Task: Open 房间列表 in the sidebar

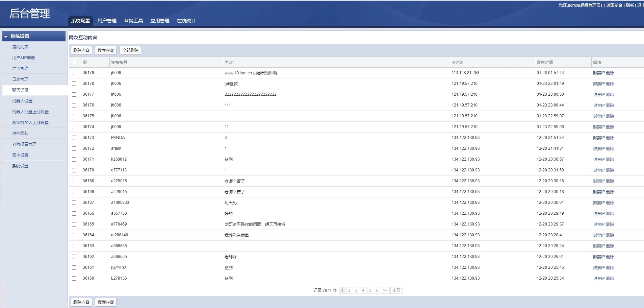Action: (x=20, y=47)
